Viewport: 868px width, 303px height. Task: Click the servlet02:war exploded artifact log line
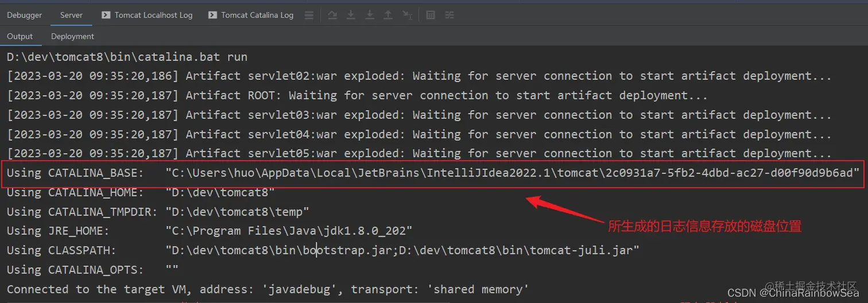(x=419, y=76)
